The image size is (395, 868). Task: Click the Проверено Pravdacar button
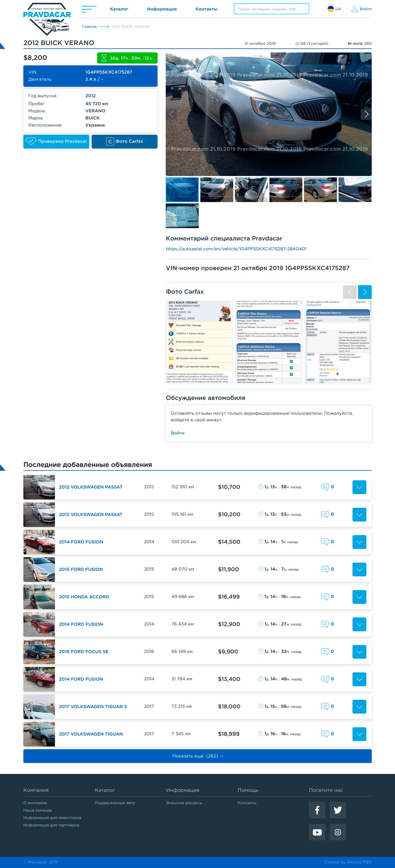tap(56, 142)
